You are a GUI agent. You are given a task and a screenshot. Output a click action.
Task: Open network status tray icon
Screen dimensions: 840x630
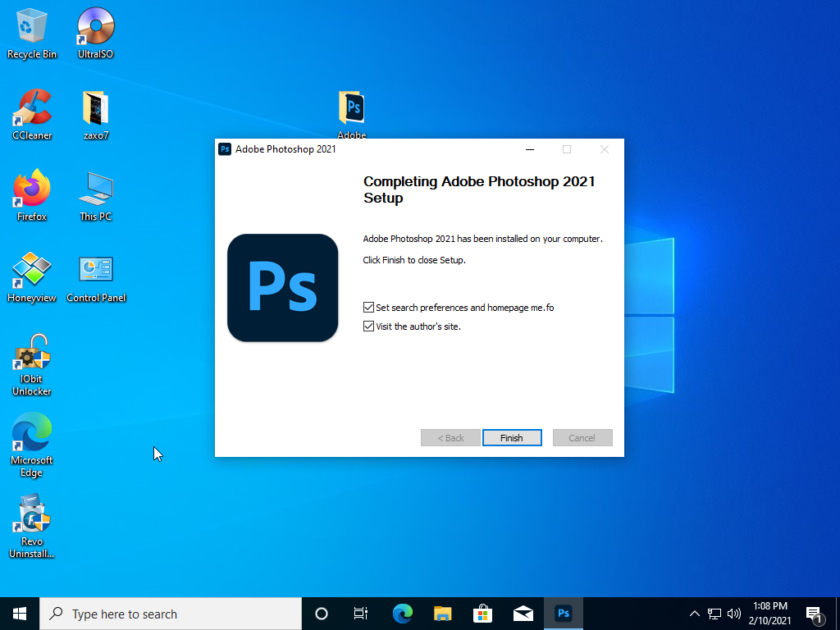point(714,614)
